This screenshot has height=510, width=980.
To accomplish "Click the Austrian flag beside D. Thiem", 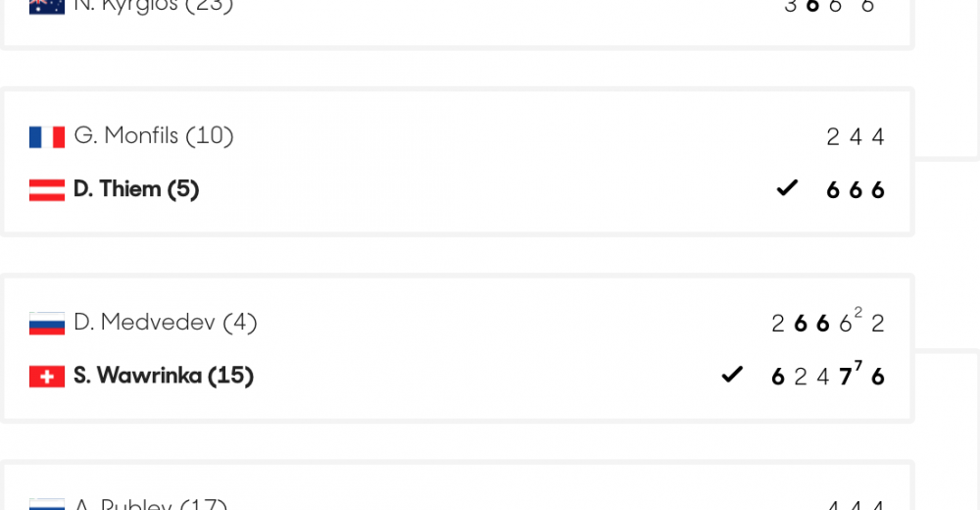I will [47, 190].
